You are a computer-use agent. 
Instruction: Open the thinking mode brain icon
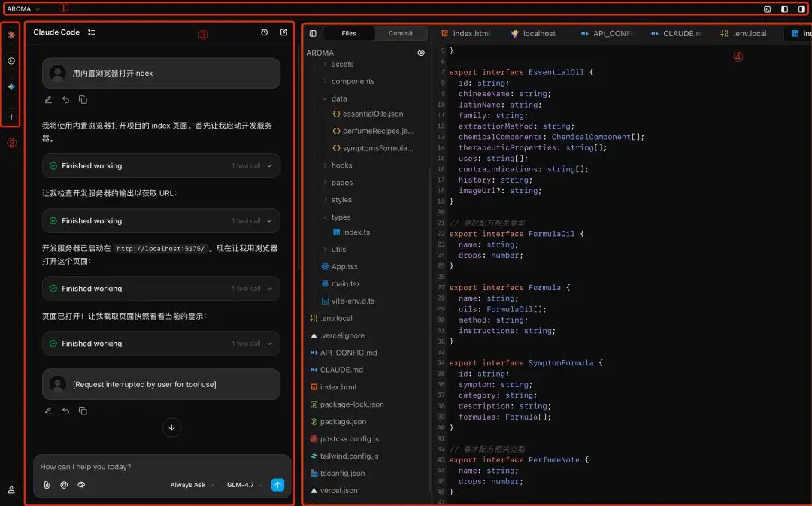point(81,485)
